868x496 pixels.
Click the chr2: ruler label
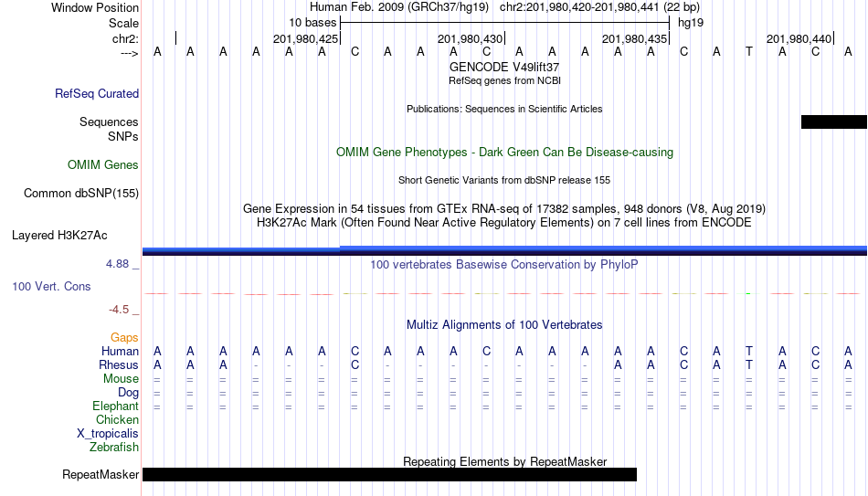125,38
